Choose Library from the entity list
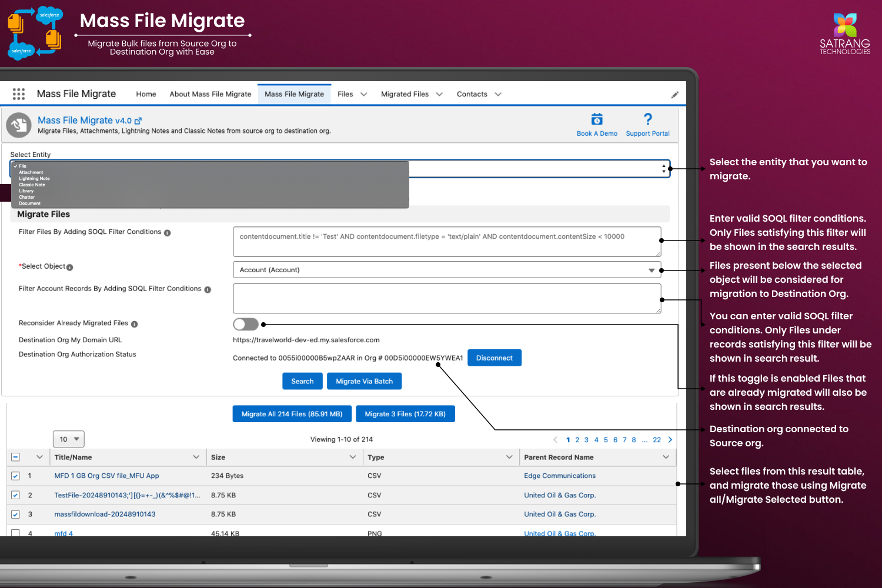The image size is (882, 588). pos(26,191)
